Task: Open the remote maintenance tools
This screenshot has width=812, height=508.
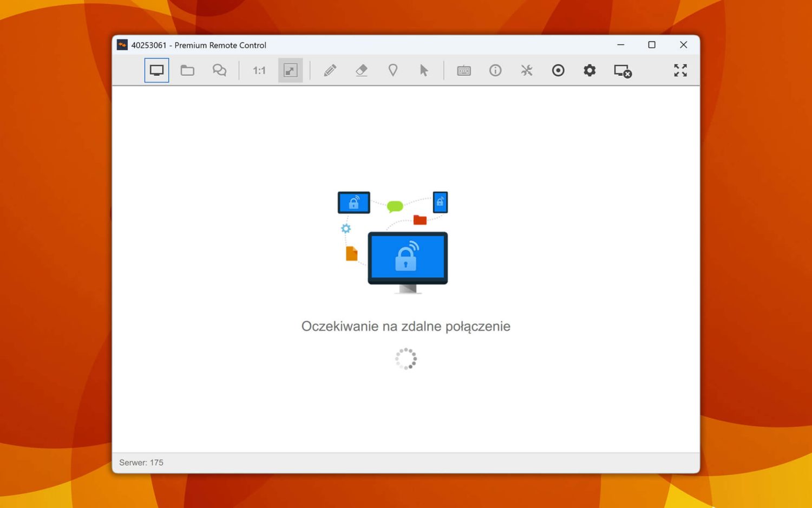Action: (x=526, y=70)
